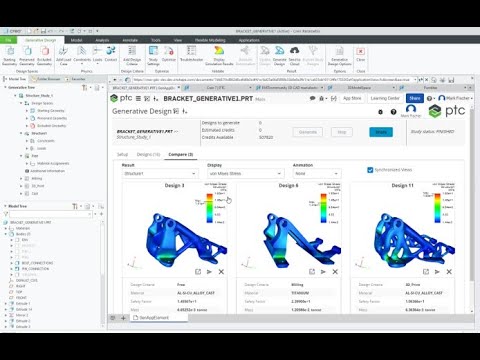Switch to the Setup tab
The height and width of the screenshot is (360, 480).
[x=122, y=155]
